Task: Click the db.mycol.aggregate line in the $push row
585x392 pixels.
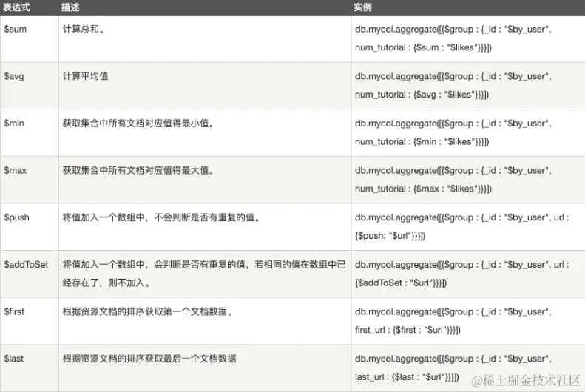Action: (x=462, y=217)
